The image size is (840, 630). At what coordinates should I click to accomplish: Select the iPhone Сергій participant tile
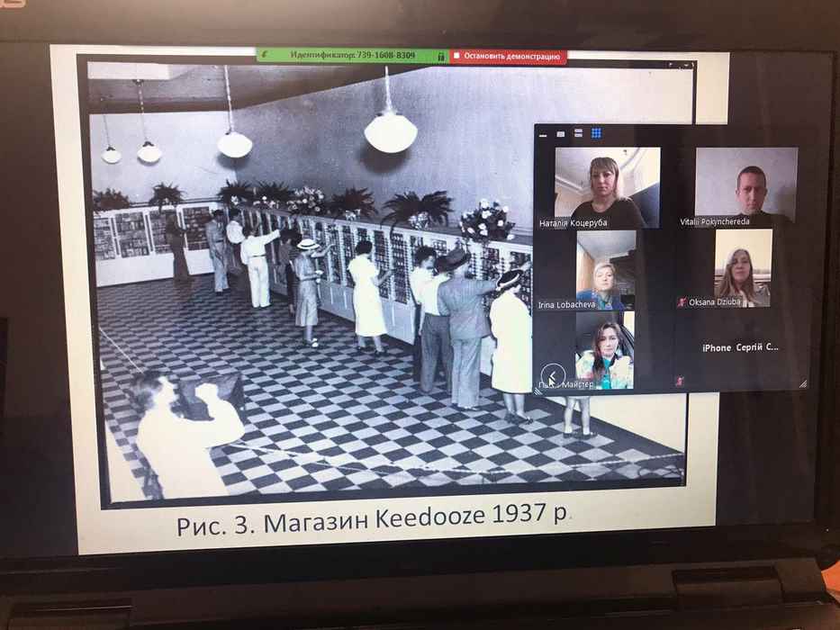pos(741,347)
